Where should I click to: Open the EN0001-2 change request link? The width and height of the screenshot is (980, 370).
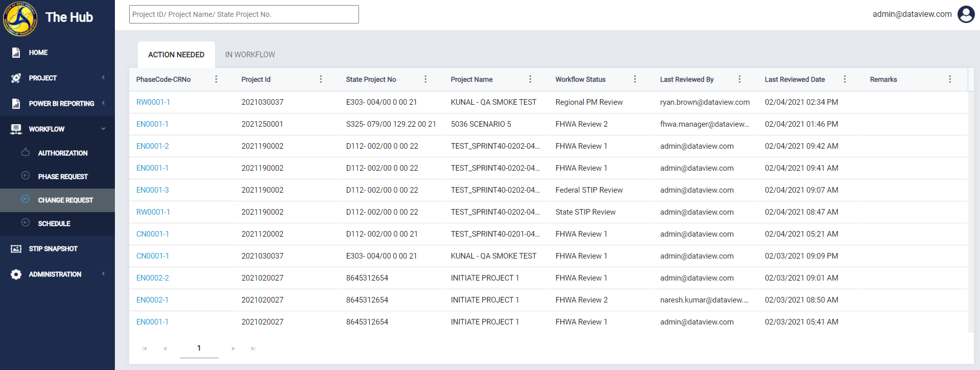click(153, 146)
